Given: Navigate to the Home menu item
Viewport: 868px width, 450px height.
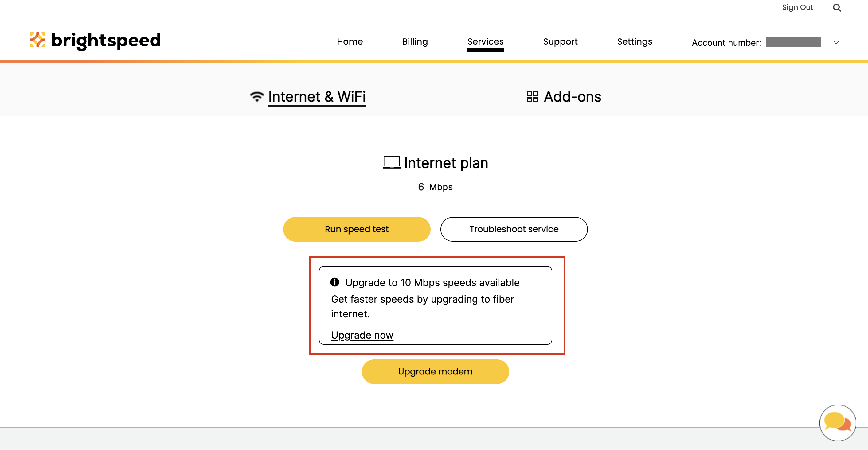Looking at the screenshot, I should coord(350,41).
